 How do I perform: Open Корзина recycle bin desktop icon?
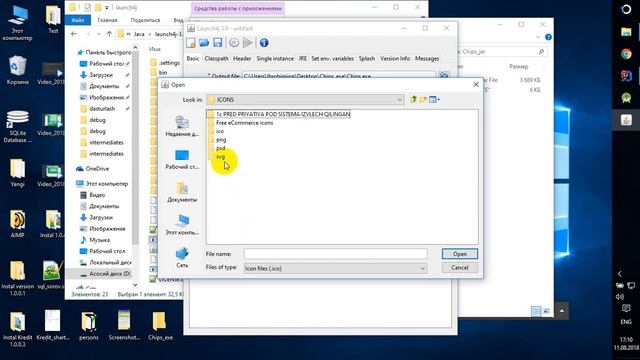(x=17, y=70)
